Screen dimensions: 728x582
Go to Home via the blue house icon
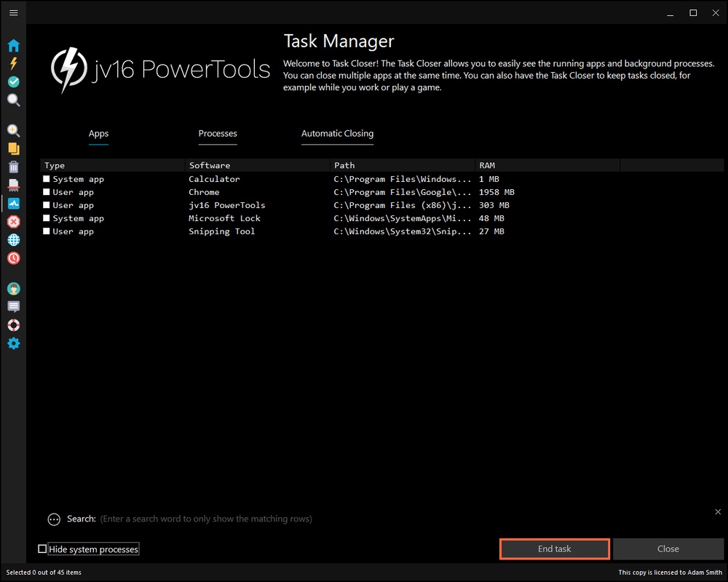pyautogui.click(x=13, y=46)
